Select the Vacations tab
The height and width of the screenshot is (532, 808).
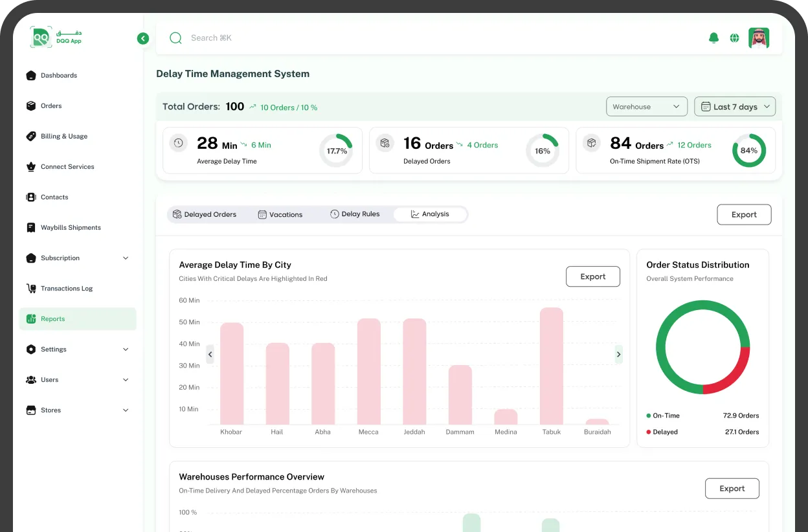(x=280, y=214)
